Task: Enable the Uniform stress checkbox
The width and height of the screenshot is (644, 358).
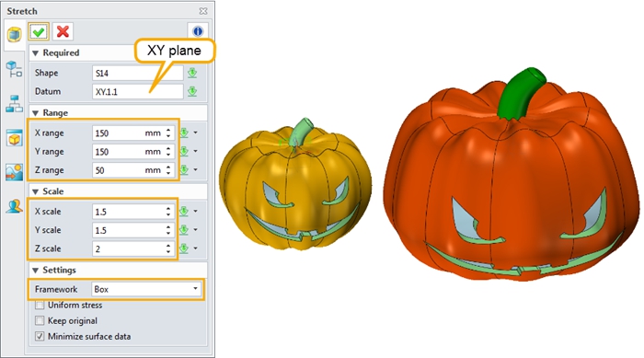Action: (x=40, y=305)
